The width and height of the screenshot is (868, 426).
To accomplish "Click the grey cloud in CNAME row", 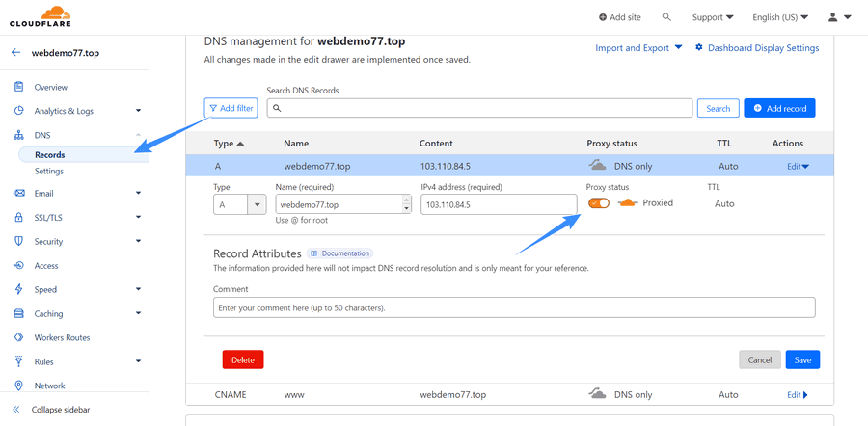I will coord(597,394).
